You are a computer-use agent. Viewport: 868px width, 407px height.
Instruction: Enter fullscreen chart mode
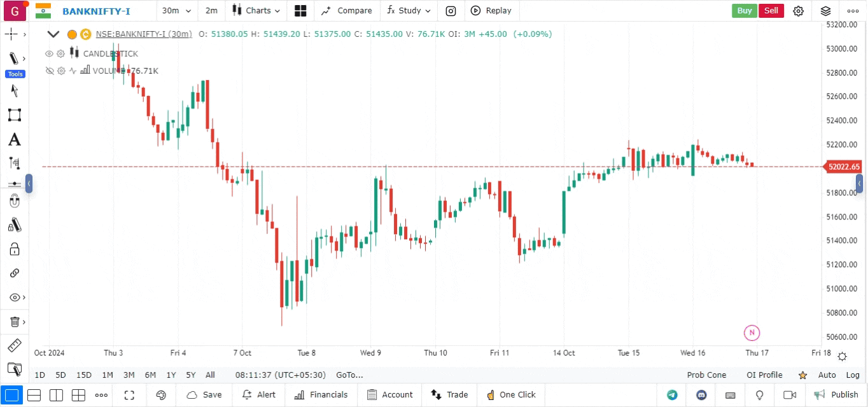129,395
